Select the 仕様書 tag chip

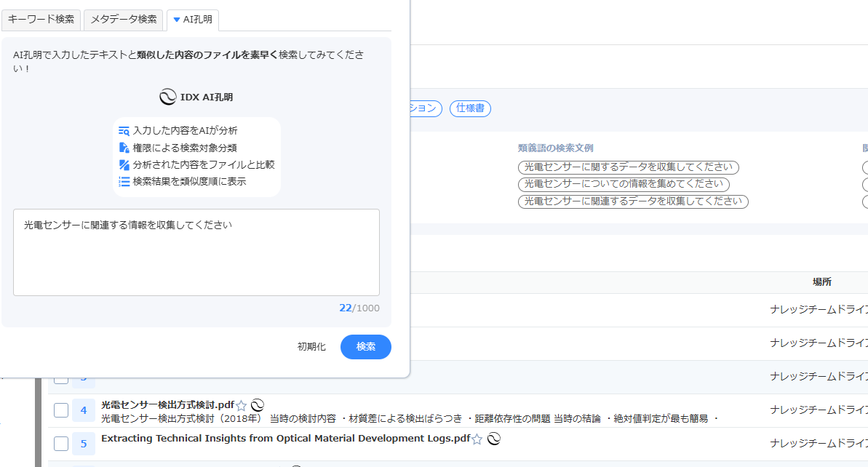(470, 108)
